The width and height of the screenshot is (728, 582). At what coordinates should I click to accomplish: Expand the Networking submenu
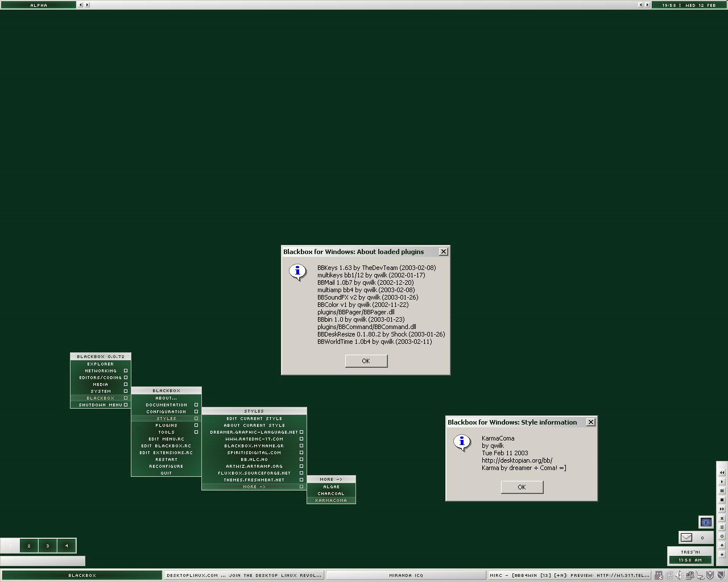coord(101,371)
